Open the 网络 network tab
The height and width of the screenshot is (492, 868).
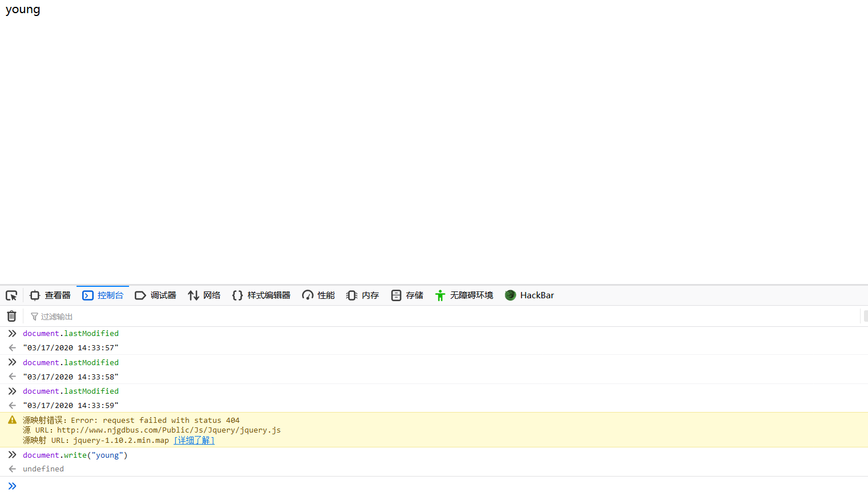[204, 295]
